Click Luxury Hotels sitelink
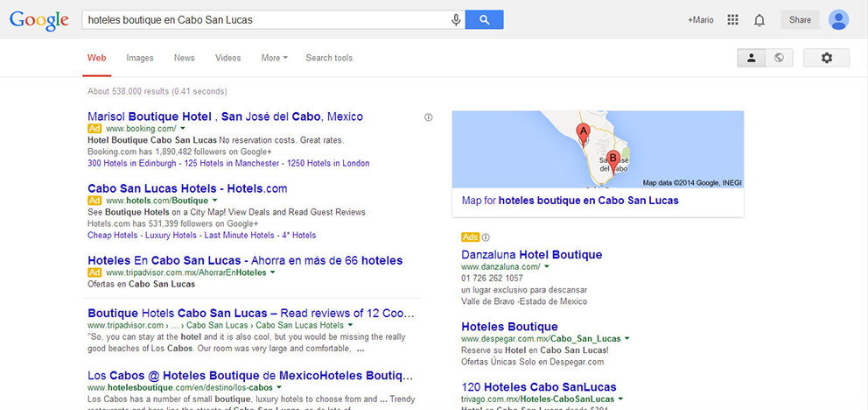The width and height of the screenshot is (868, 410). [x=171, y=236]
